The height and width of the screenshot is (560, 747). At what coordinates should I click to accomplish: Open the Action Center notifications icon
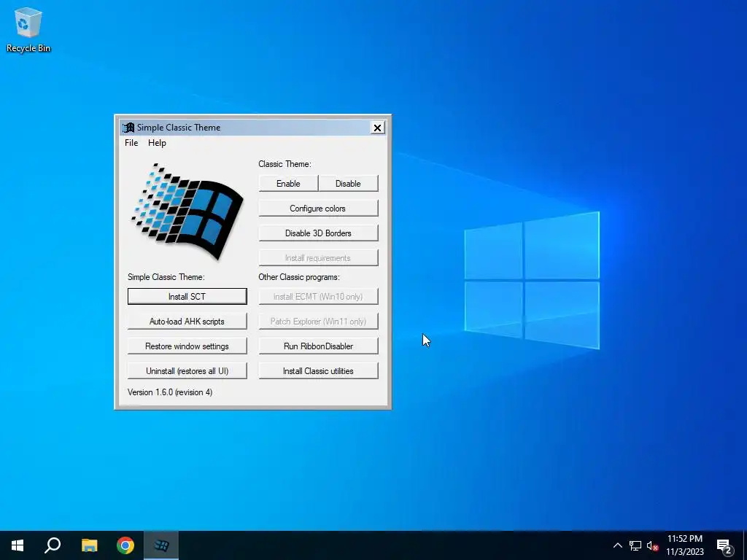click(724, 546)
